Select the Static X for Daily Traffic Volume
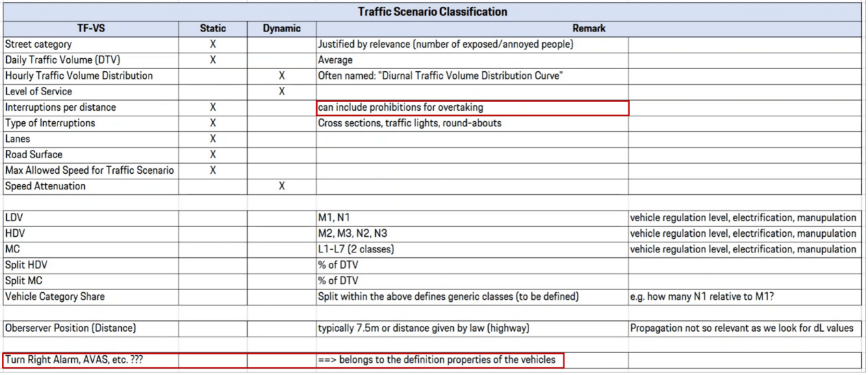Viewport: 868px width, 375px height. [x=213, y=60]
